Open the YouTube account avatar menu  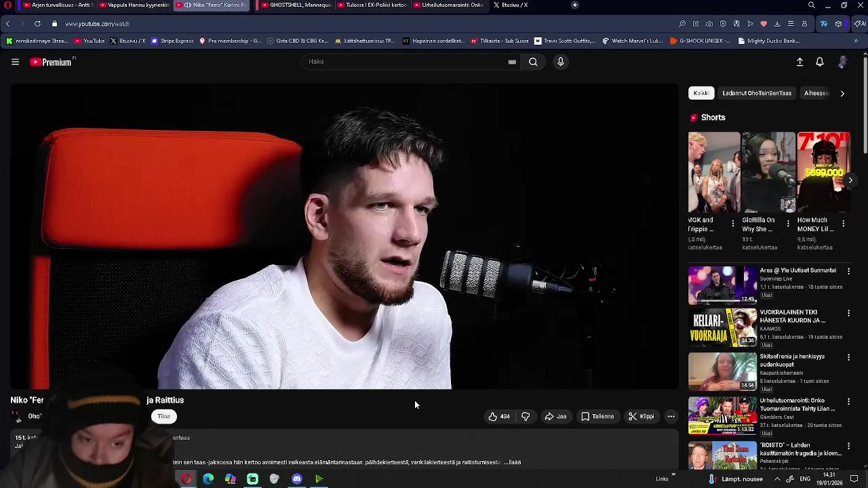coord(842,62)
